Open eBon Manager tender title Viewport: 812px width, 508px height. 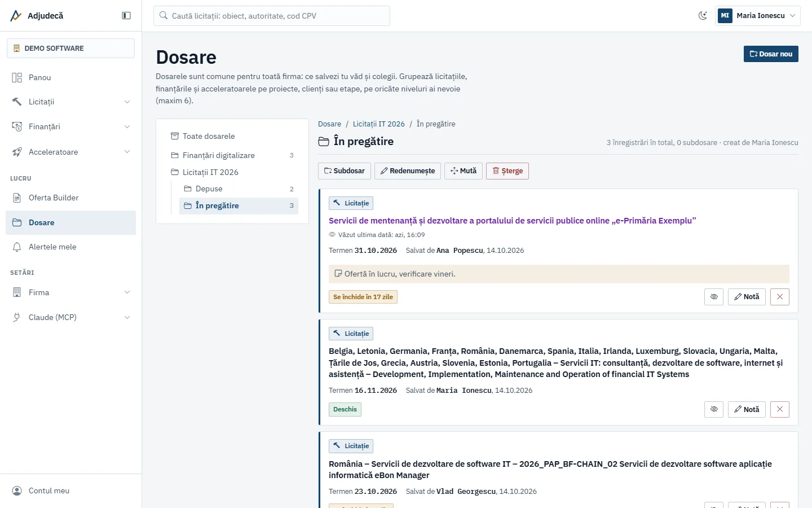tap(550, 470)
